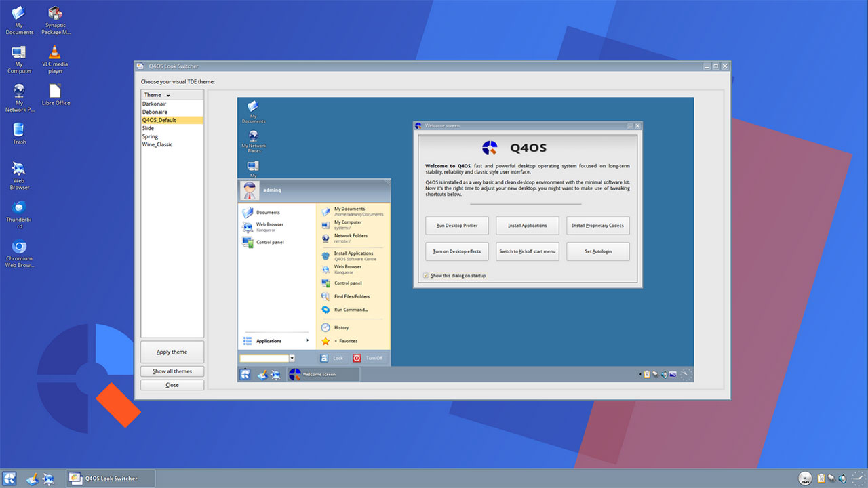Click the web browser quick-launch taskbar icon
Image resolution: width=868 pixels, height=488 pixels.
(48, 479)
